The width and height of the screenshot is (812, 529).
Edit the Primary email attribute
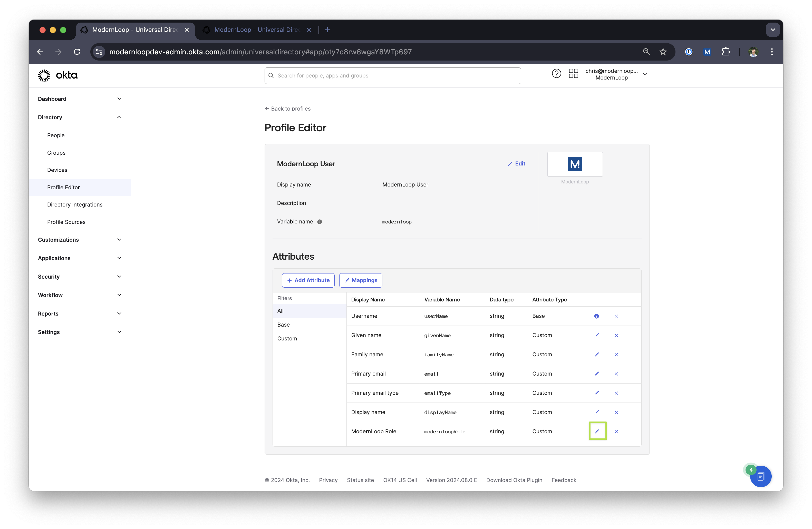tap(597, 374)
